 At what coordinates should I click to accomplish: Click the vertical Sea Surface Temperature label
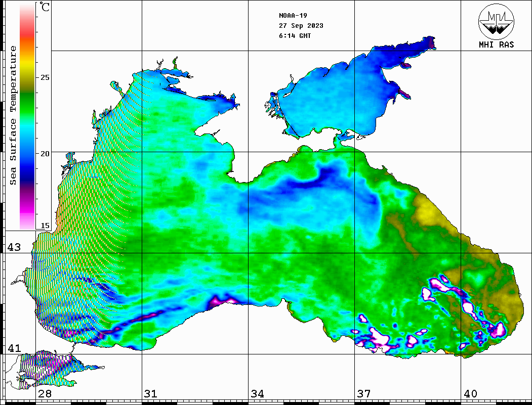tap(13, 115)
